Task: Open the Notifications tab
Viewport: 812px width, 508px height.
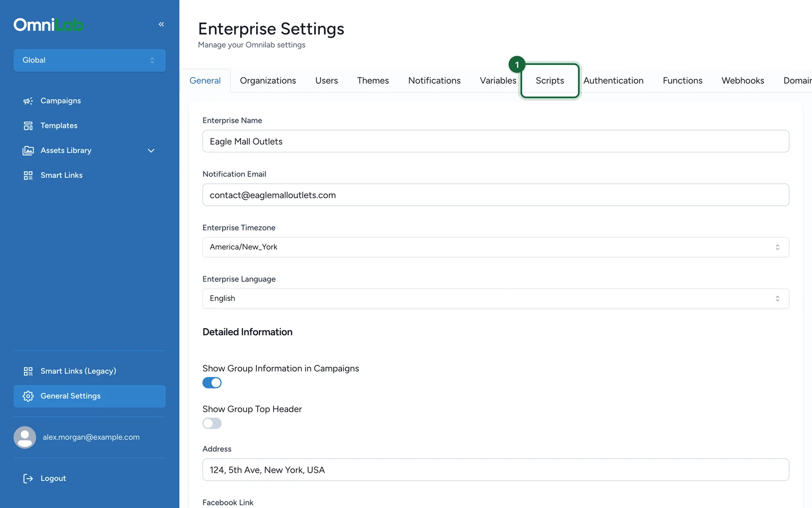Action: tap(434, 81)
